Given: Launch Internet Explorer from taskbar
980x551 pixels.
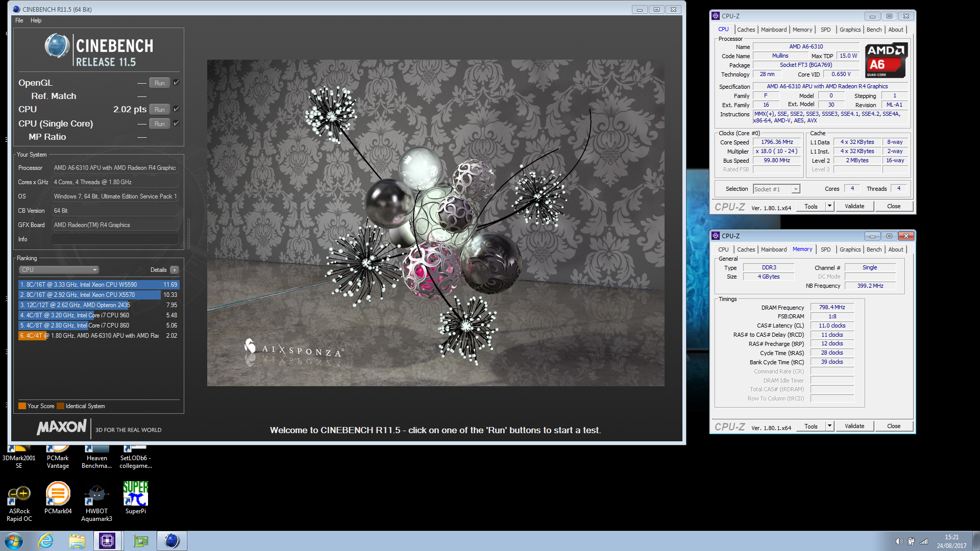Looking at the screenshot, I should [x=46, y=541].
